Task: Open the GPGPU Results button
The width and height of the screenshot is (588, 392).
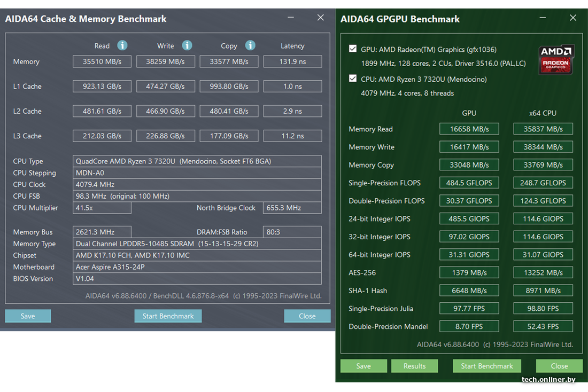Action: pyautogui.click(x=414, y=366)
